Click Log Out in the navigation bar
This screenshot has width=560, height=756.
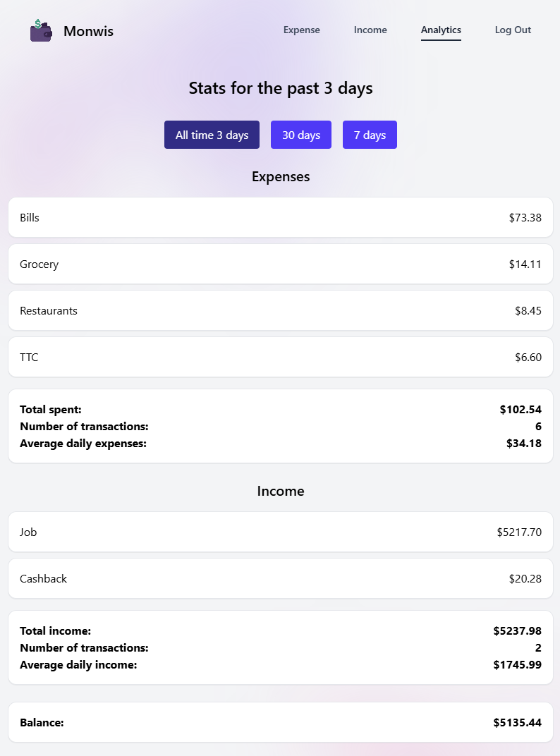pyautogui.click(x=513, y=30)
